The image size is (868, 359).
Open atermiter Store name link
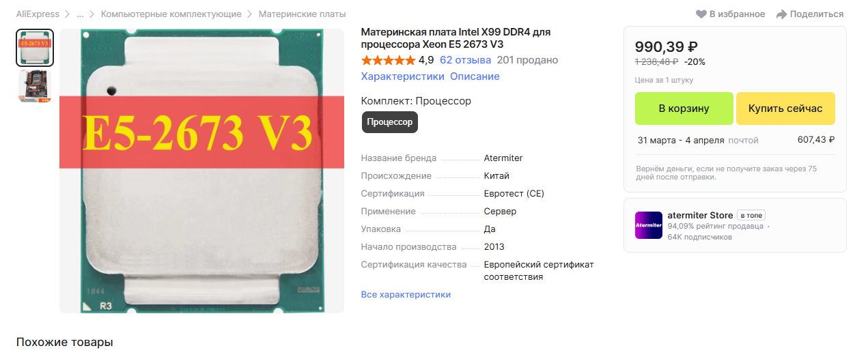click(700, 215)
